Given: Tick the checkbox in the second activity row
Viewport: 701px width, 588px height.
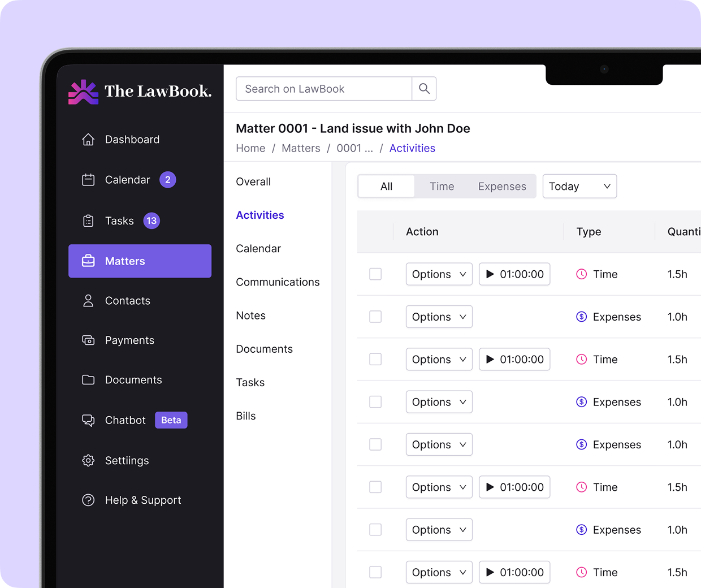Looking at the screenshot, I should (x=375, y=317).
